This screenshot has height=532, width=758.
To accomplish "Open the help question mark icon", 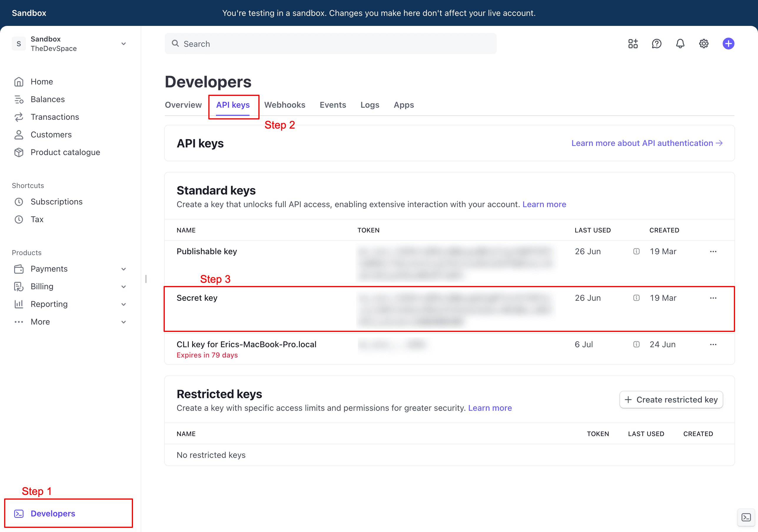I will pos(657,43).
